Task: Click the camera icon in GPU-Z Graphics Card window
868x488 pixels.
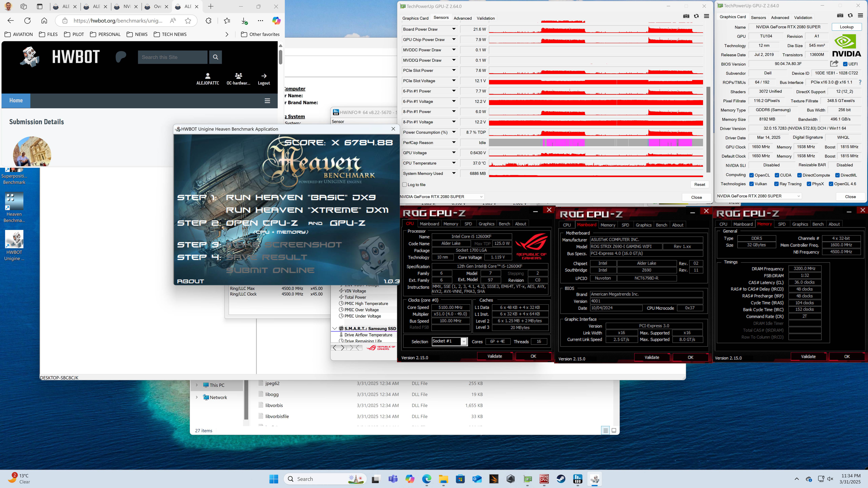Action: pyautogui.click(x=840, y=15)
